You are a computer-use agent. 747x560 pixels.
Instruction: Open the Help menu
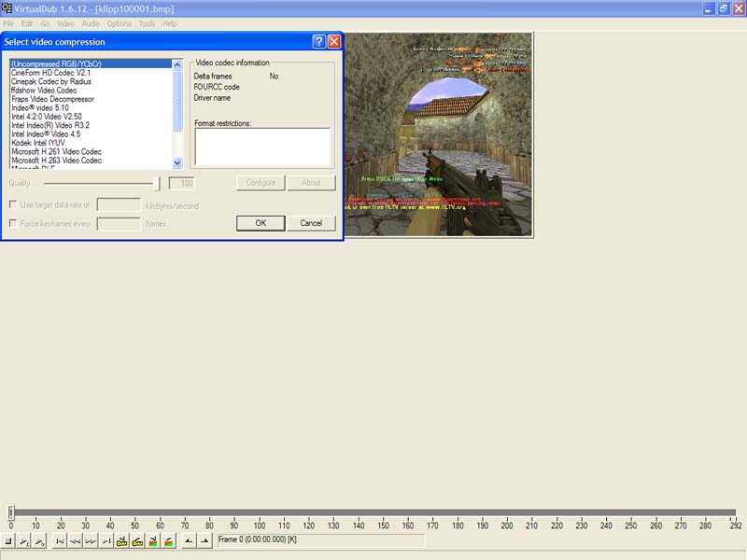click(x=170, y=23)
